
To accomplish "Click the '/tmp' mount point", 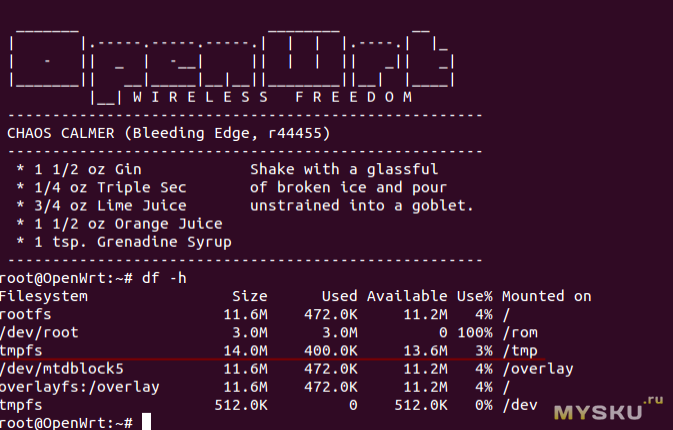I will point(520,351).
